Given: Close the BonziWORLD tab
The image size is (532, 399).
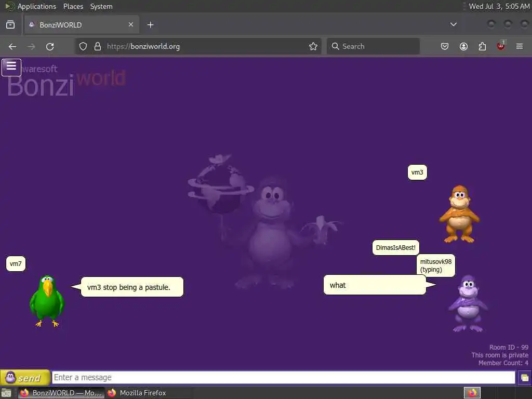Looking at the screenshot, I should pos(130,24).
